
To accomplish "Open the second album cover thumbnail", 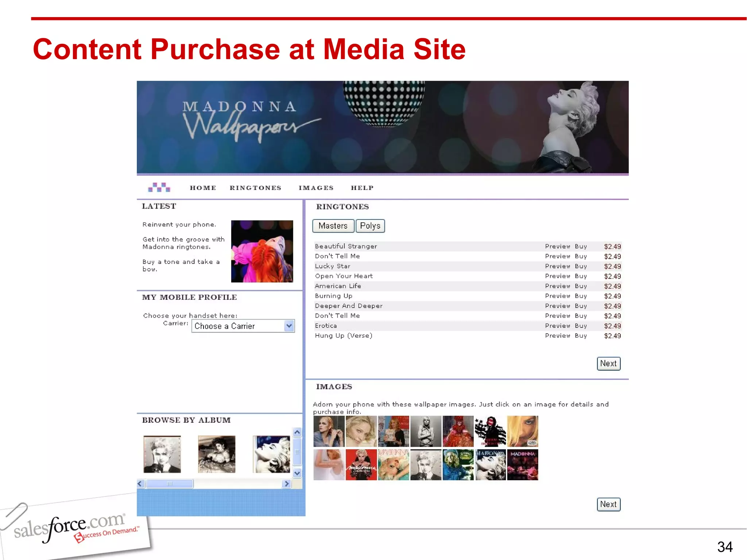I will tap(217, 454).
